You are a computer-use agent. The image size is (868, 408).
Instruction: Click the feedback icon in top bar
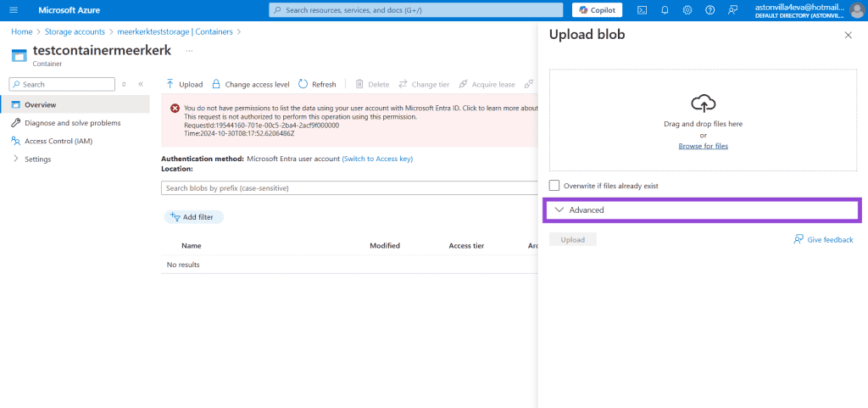click(732, 10)
